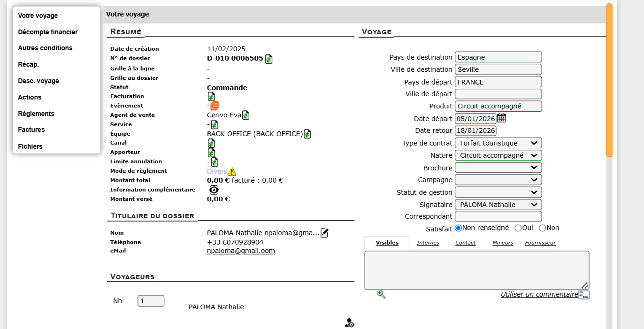
Task: Click the orange vertical scrollbar thumb
Action: click(609, 80)
